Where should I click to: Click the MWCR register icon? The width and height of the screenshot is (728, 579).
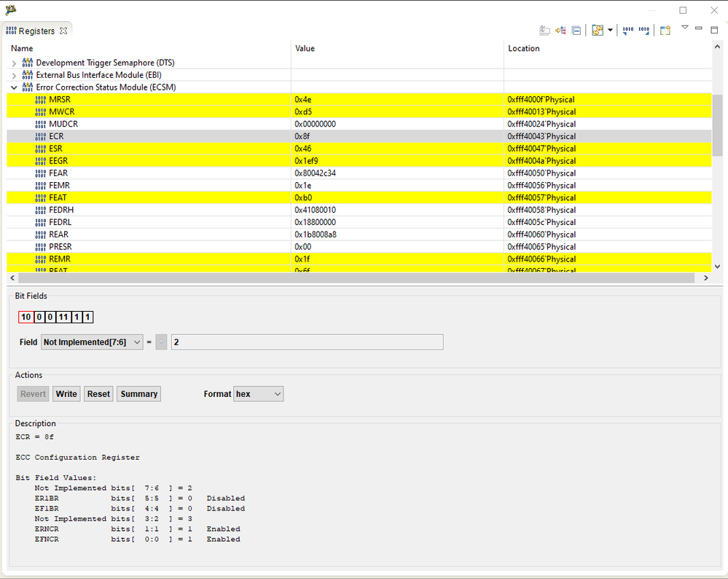(x=40, y=112)
